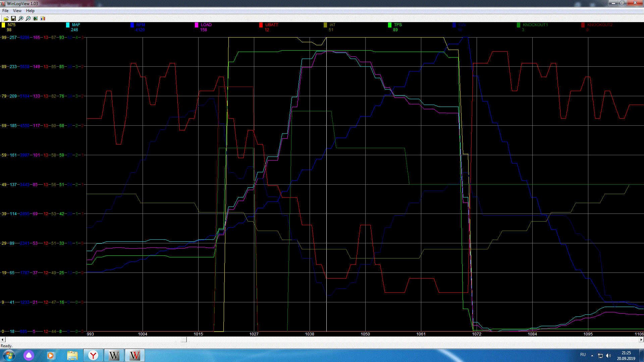This screenshot has width=644, height=362.
Task: Click the Zoom In magnifier icon
Action: pos(21,18)
